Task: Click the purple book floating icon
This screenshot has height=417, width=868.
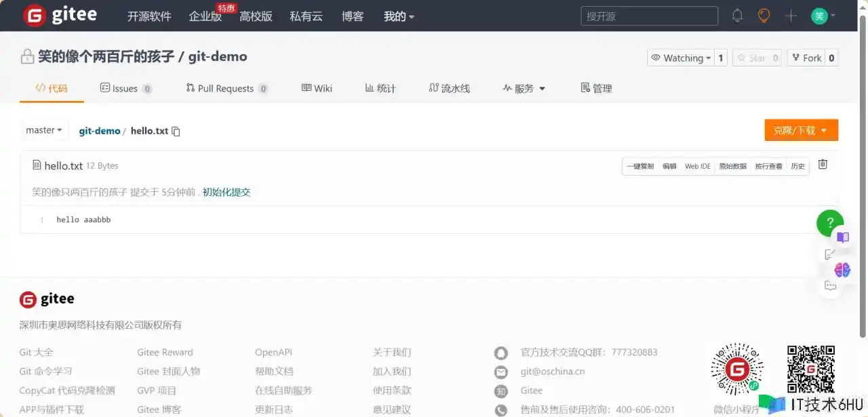Action: 843,237
